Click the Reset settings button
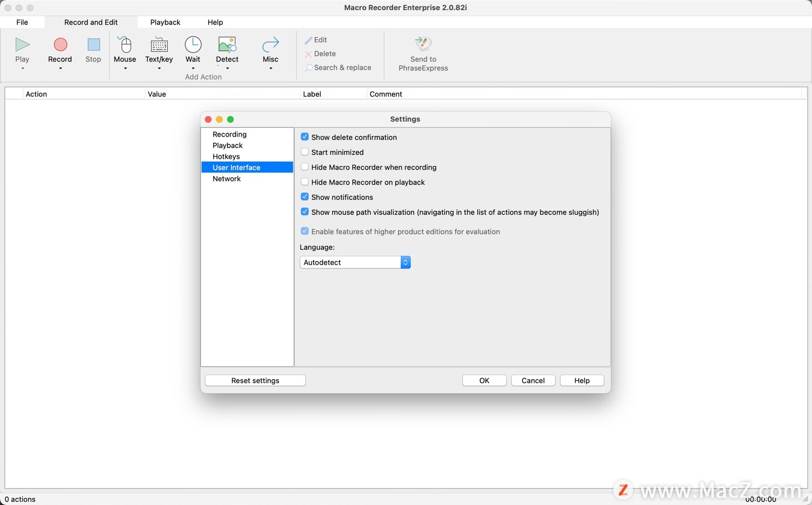The height and width of the screenshot is (505, 812). [255, 381]
